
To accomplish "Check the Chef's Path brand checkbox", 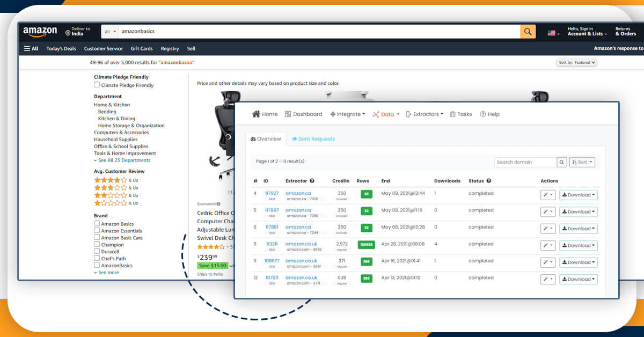I will 97,258.
